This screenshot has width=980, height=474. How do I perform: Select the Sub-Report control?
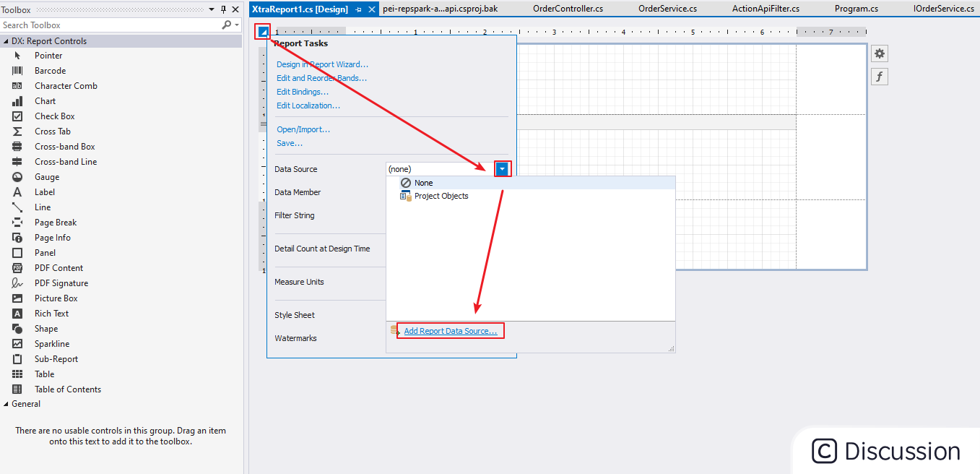click(56, 359)
